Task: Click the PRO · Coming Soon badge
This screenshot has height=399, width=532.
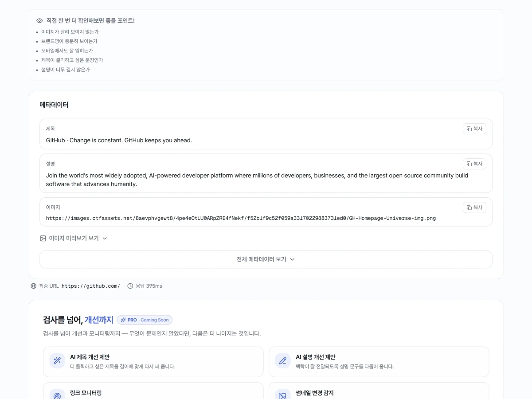Action: pyautogui.click(x=145, y=320)
